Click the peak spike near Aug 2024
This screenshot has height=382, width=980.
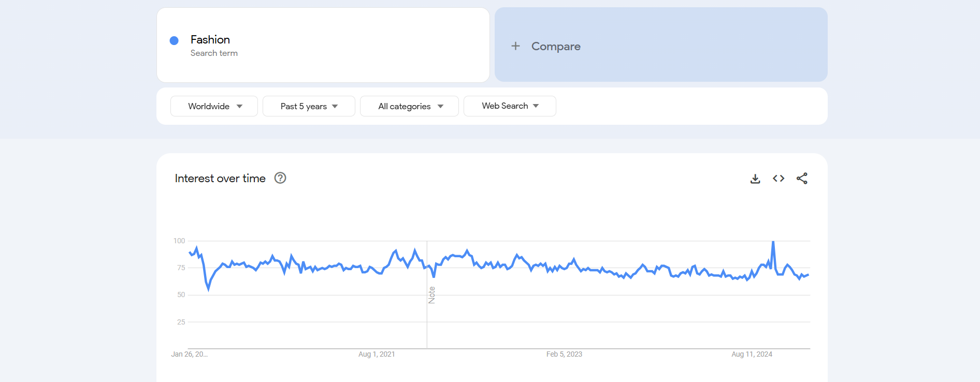773,242
